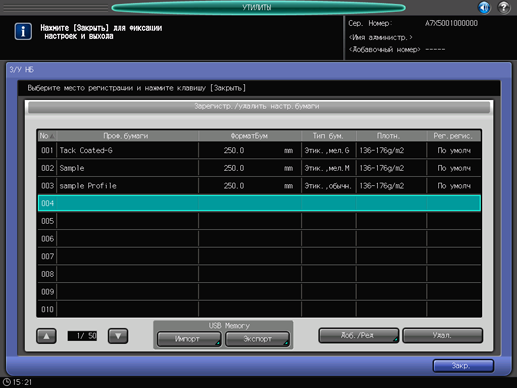Select empty row 009

point(259,292)
